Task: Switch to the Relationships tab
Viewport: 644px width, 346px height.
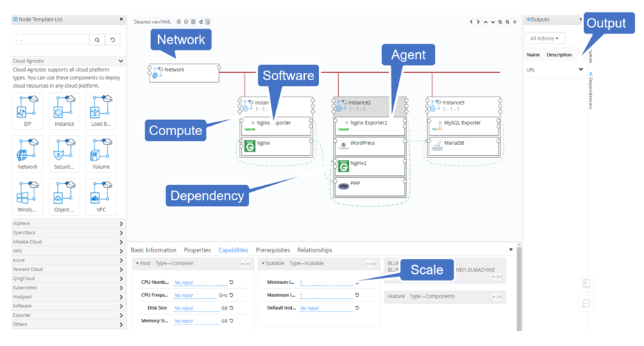Action: click(315, 250)
